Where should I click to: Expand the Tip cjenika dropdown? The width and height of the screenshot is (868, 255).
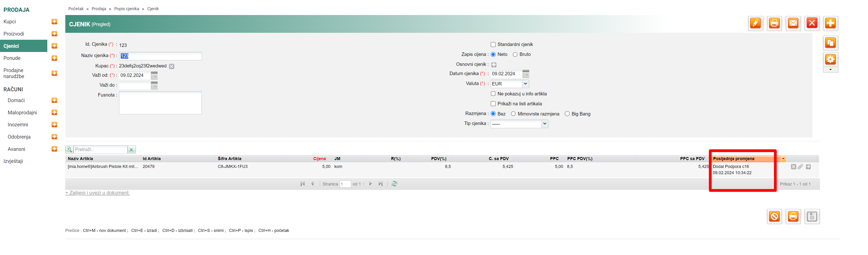click(x=544, y=124)
